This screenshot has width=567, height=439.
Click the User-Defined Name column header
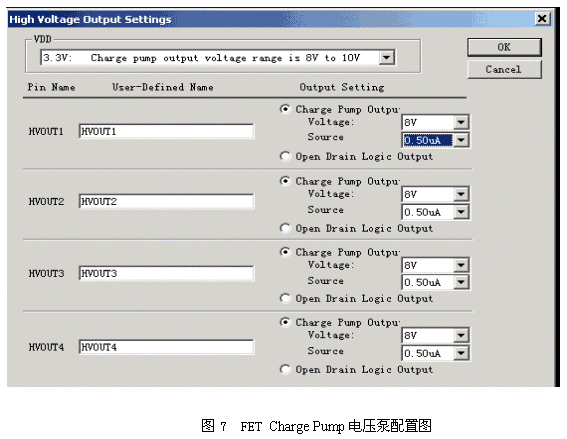tap(163, 87)
